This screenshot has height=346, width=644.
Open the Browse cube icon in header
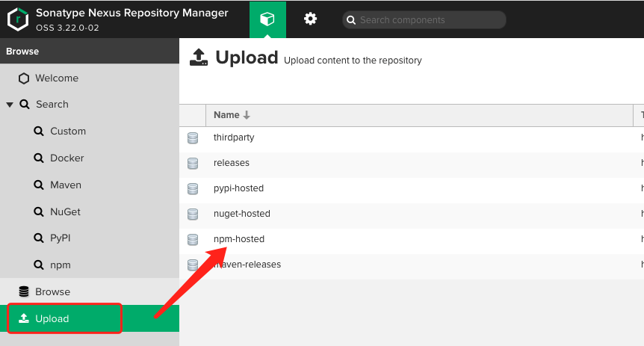[267, 19]
